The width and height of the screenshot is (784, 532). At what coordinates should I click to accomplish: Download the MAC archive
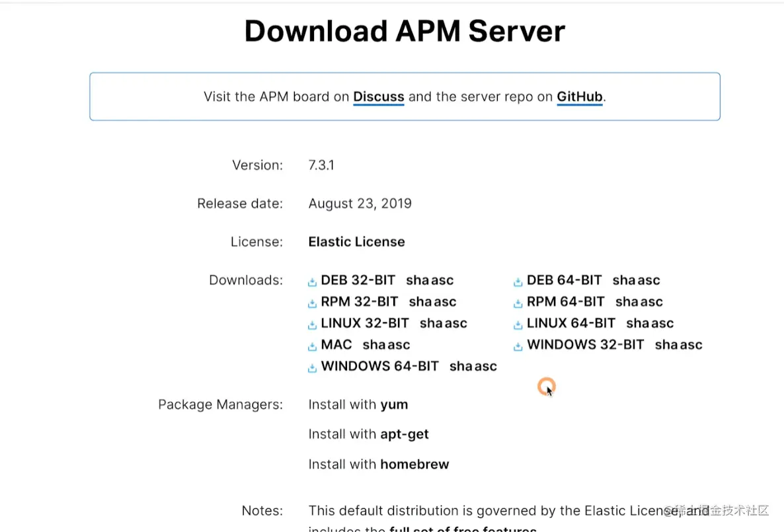point(336,344)
